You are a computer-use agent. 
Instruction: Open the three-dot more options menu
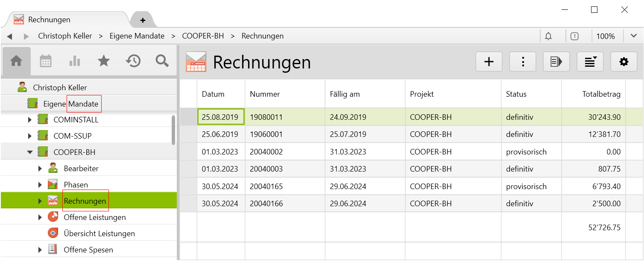tap(523, 62)
